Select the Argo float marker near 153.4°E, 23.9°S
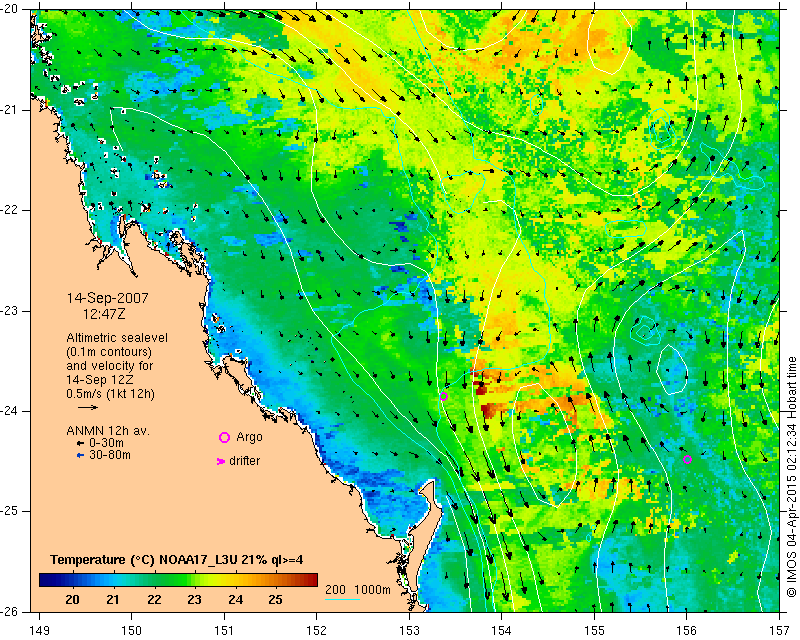Screen dimensions: 800x640 point(443,397)
